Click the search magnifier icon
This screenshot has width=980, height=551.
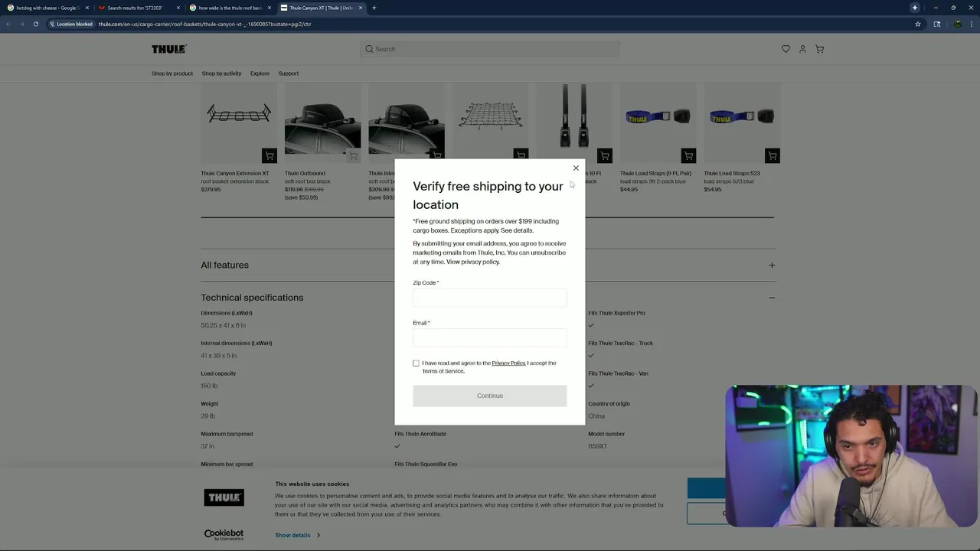click(x=369, y=49)
